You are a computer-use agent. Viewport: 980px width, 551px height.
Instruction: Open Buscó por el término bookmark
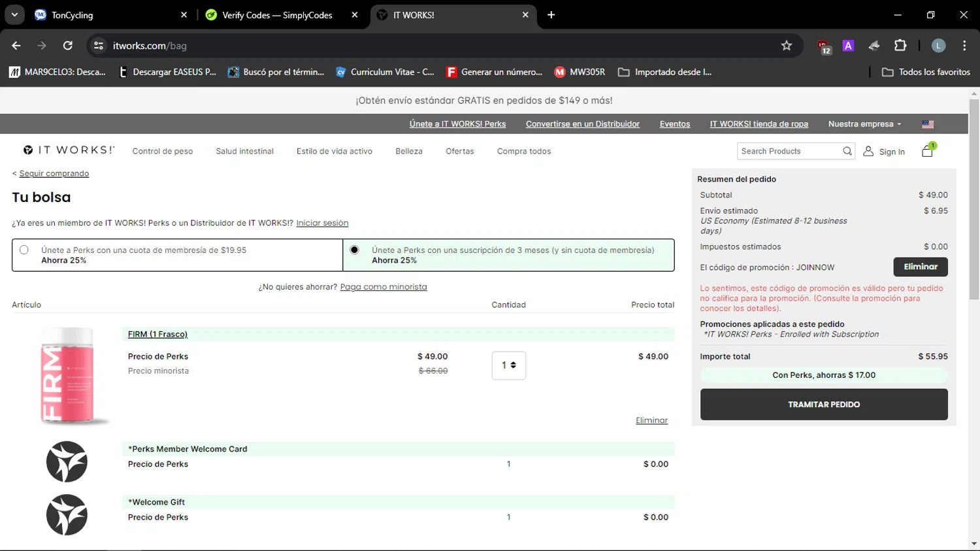(x=276, y=72)
